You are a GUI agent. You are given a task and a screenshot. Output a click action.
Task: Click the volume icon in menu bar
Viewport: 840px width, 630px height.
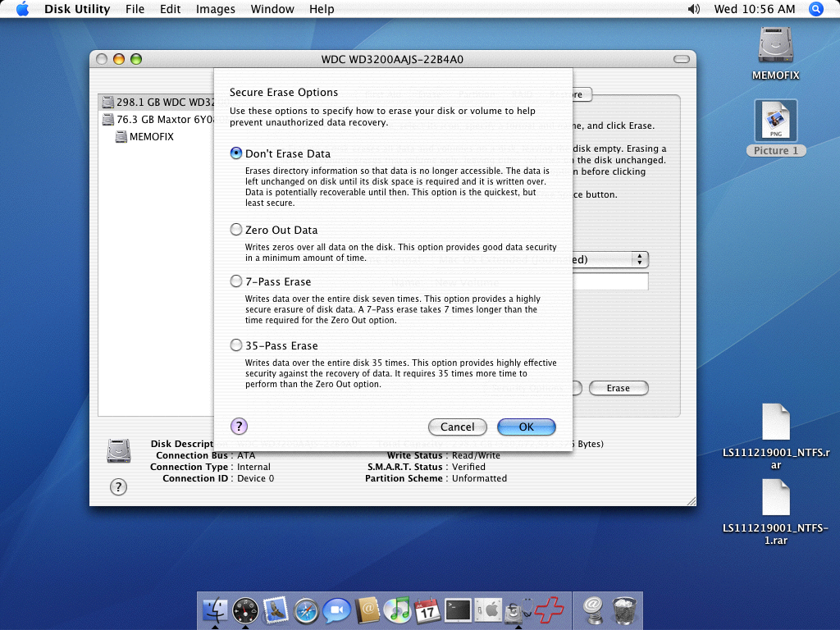coord(694,9)
